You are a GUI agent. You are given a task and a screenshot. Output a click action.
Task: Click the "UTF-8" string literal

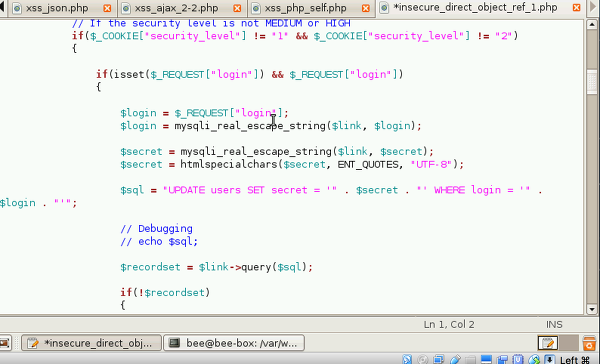[x=431, y=164]
